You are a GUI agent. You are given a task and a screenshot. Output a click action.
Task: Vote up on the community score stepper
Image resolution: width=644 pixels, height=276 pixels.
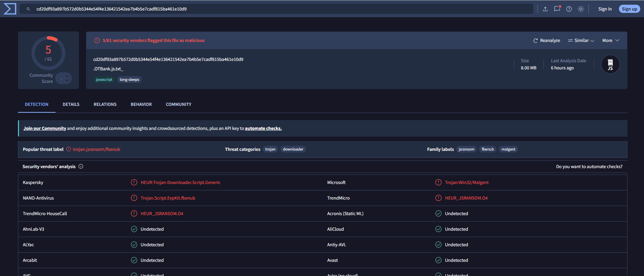pos(67,76)
